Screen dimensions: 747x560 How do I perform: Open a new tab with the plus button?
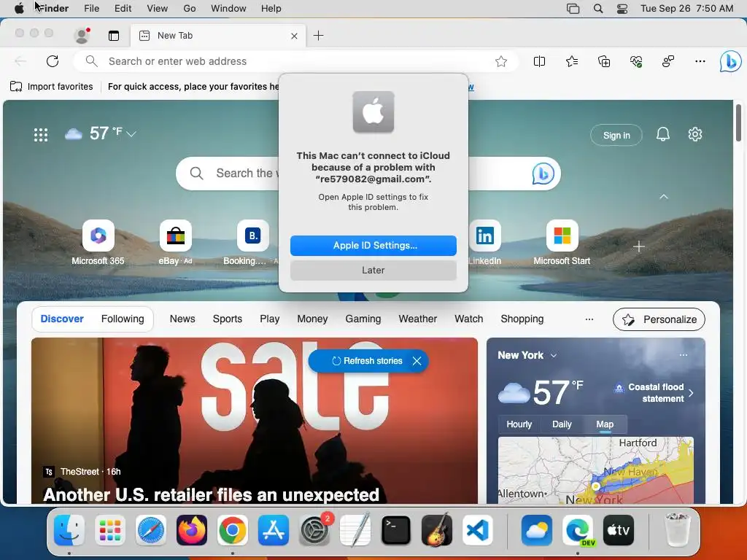coord(318,35)
